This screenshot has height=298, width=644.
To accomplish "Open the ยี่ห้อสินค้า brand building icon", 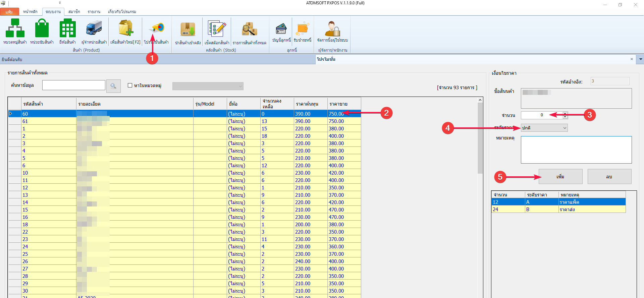I will click(x=67, y=32).
